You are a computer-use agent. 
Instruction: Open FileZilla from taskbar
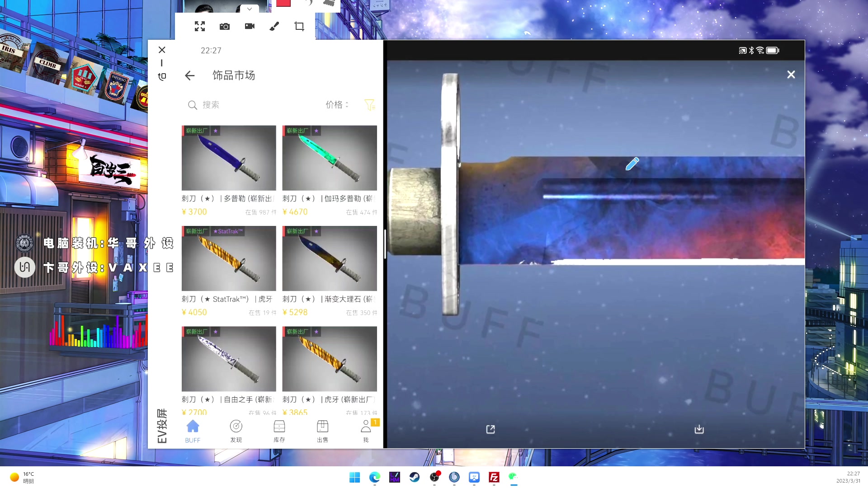[494, 477]
